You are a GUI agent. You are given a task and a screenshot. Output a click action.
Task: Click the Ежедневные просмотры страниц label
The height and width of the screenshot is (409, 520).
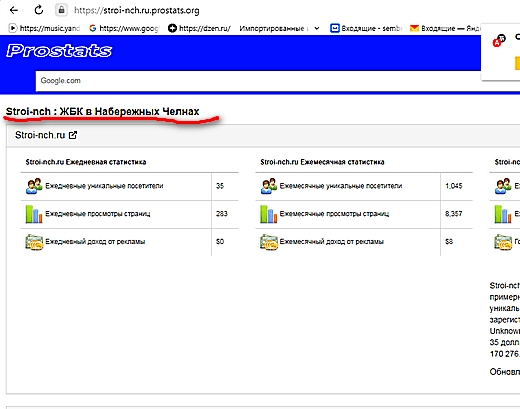98,214
